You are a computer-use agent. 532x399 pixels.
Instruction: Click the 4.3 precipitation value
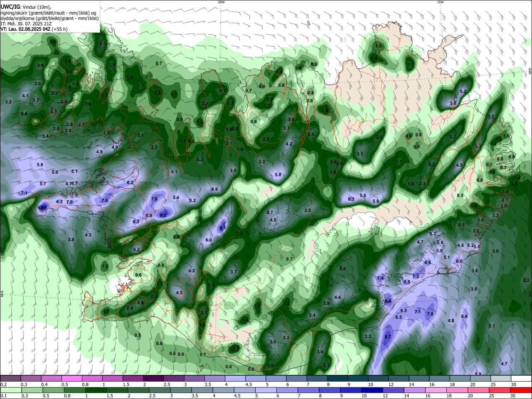88,235
